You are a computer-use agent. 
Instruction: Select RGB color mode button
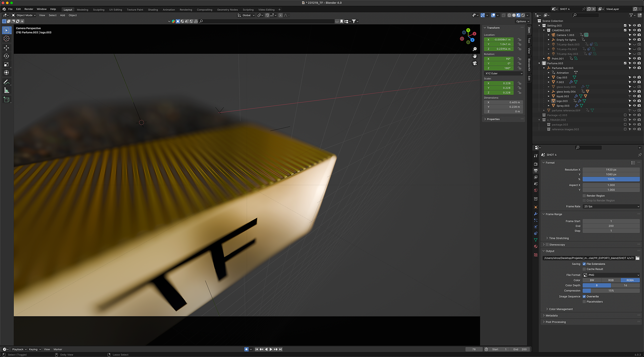pos(611,280)
